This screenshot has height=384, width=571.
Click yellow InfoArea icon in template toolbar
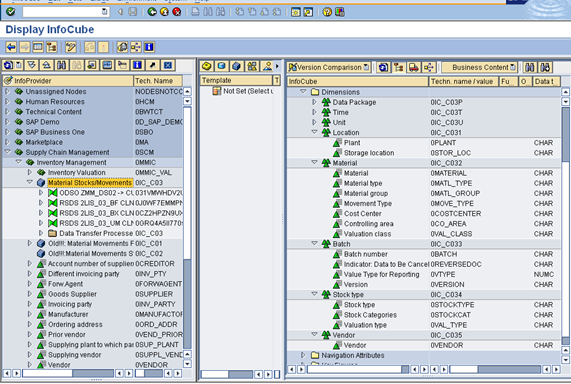(x=206, y=66)
